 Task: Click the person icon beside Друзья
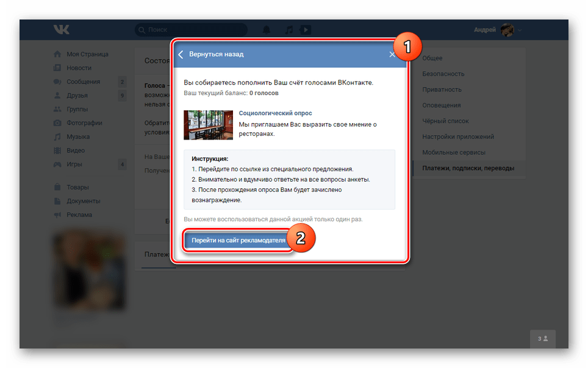click(57, 96)
